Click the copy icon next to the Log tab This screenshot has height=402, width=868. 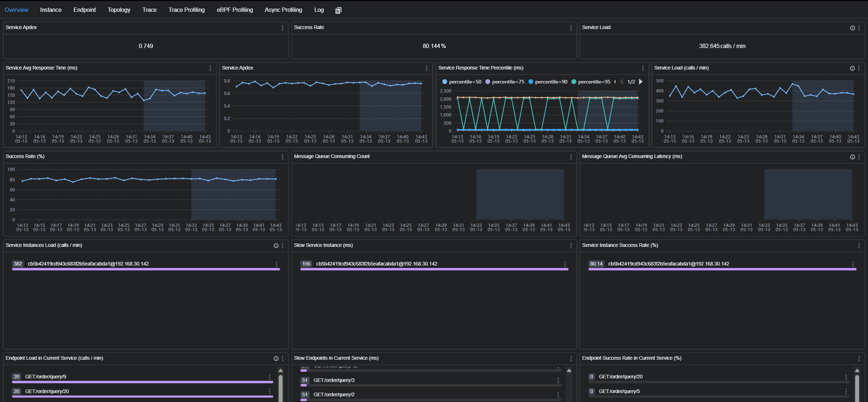[x=338, y=10]
